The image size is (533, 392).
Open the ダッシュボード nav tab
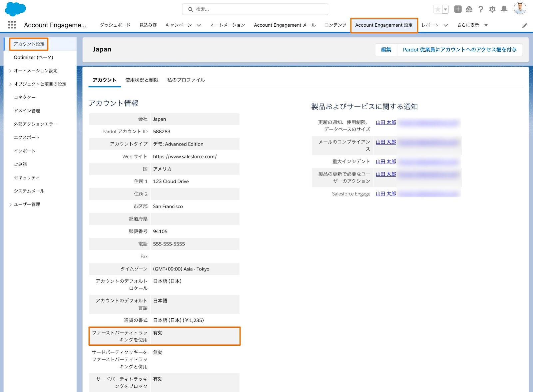(115, 25)
